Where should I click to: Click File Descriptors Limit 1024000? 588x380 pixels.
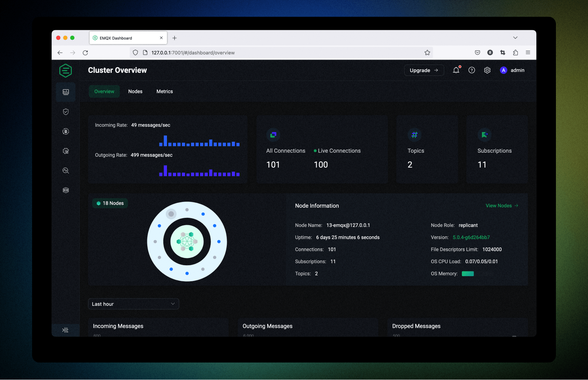(492, 249)
